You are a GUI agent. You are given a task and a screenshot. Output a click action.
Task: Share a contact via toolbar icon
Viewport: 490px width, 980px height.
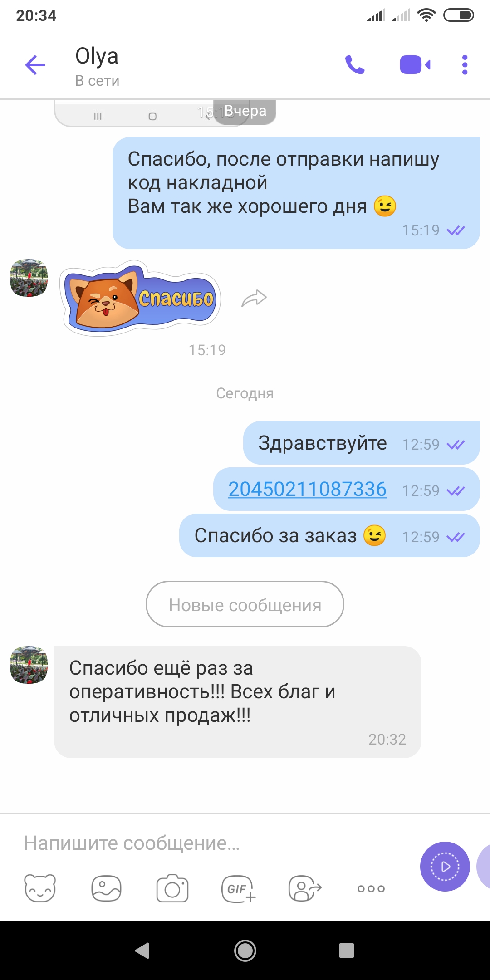pos(305,888)
